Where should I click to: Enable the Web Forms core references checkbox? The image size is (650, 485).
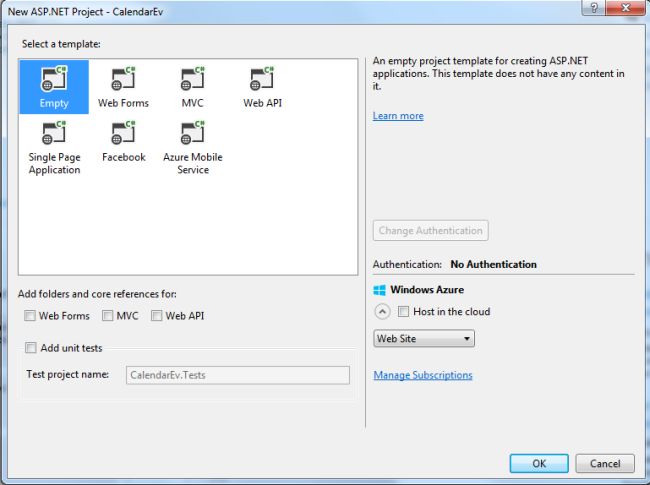click(x=30, y=316)
